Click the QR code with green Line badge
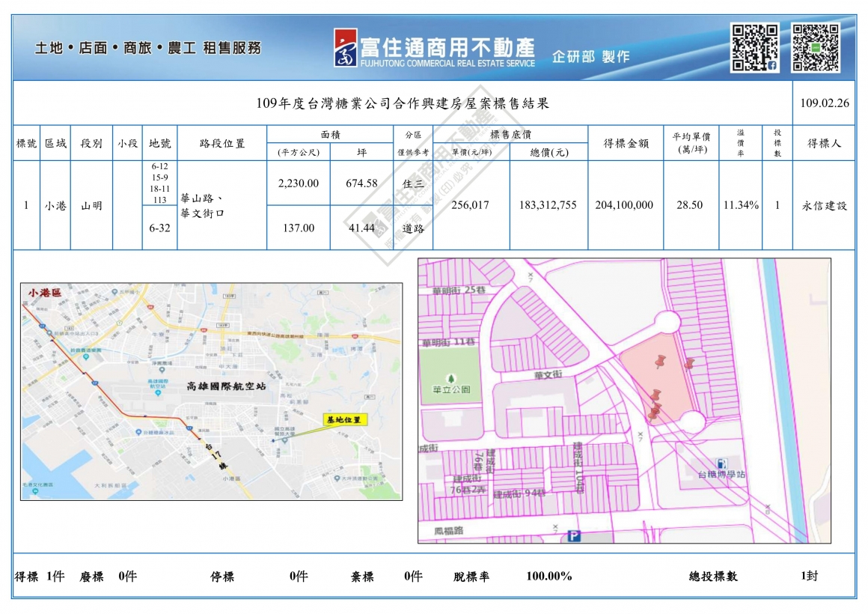 click(816, 47)
